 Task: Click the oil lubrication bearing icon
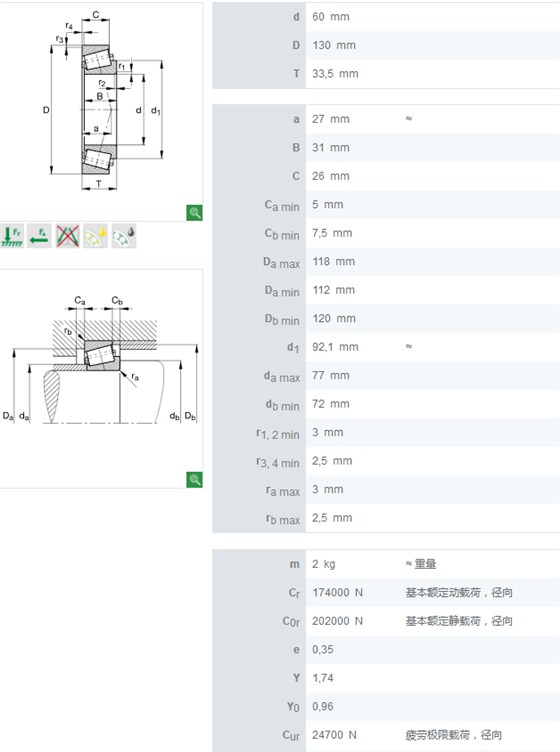124,236
